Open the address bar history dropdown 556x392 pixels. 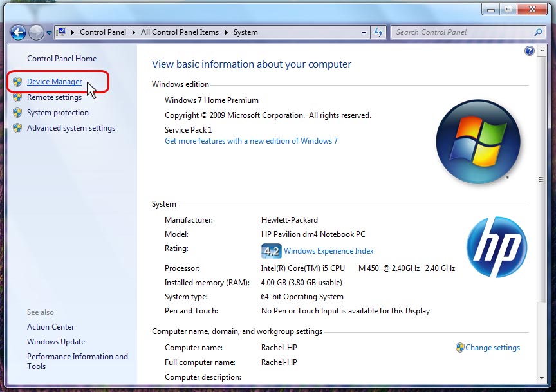364,33
